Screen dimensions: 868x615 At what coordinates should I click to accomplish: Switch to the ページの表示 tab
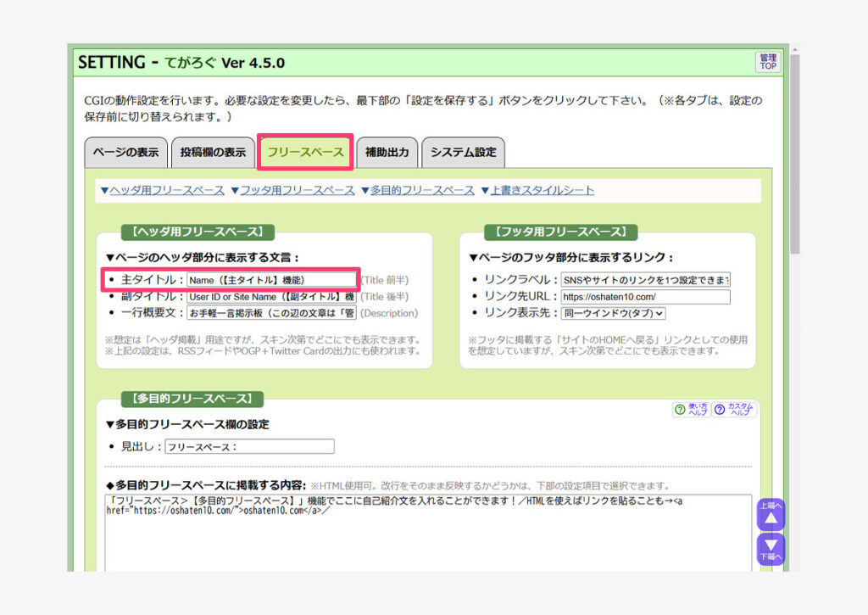point(125,153)
